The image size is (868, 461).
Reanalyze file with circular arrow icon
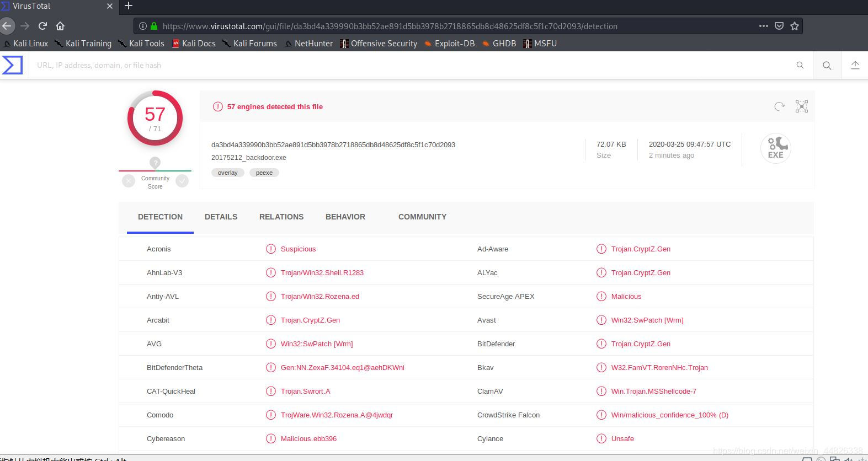point(779,106)
